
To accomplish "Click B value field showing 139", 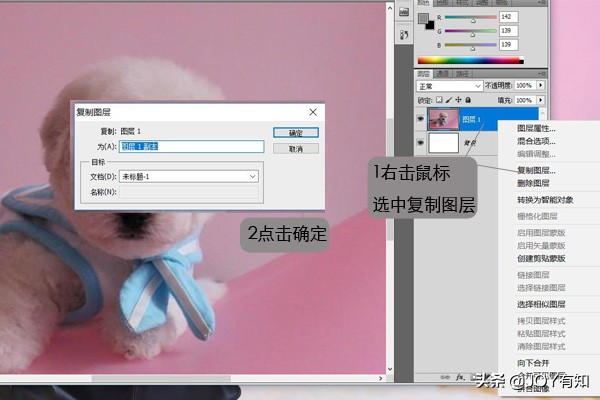I will click(x=509, y=45).
